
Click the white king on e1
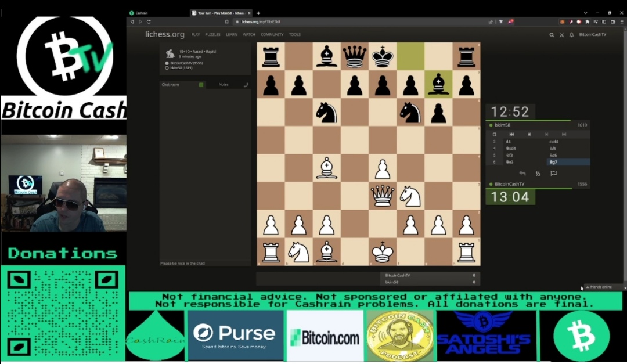pos(383,252)
